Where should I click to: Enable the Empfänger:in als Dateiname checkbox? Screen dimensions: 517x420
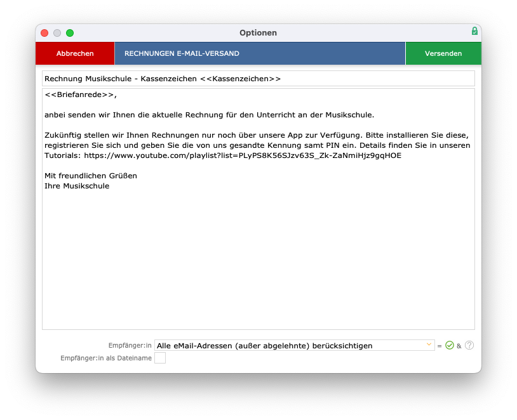coord(161,358)
